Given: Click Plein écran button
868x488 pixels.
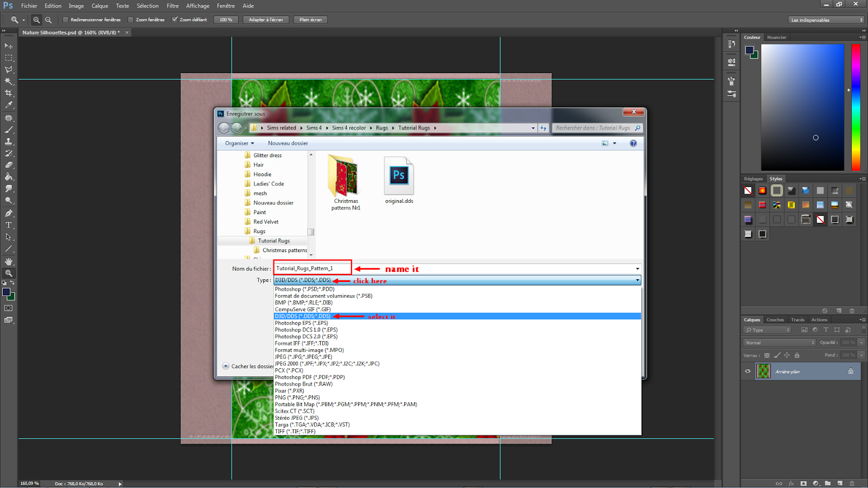Looking at the screenshot, I should pyautogui.click(x=310, y=20).
